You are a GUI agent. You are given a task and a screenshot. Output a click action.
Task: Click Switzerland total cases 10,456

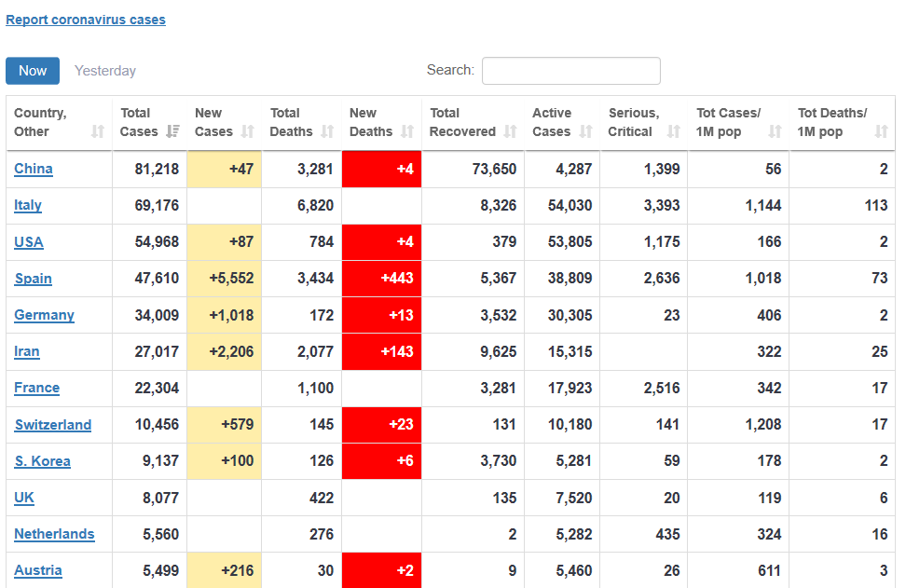coord(157,425)
